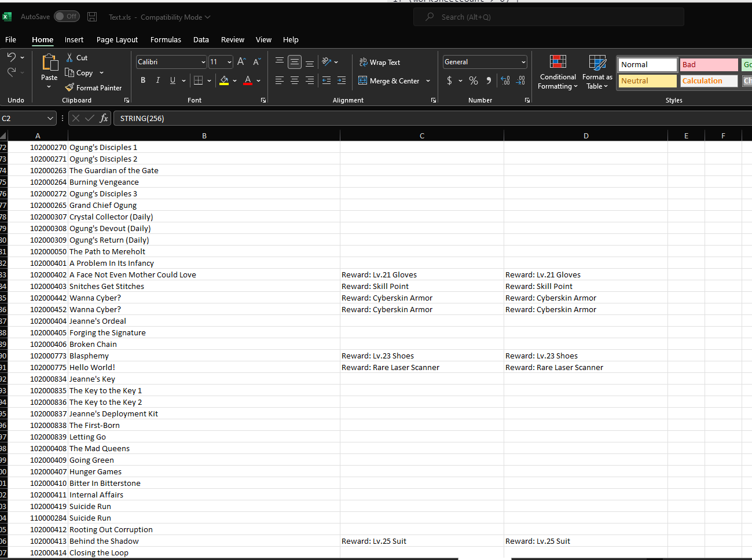Screen dimensions: 752x560
Task: Toggle Wrap Text
Action: point(380,62)
